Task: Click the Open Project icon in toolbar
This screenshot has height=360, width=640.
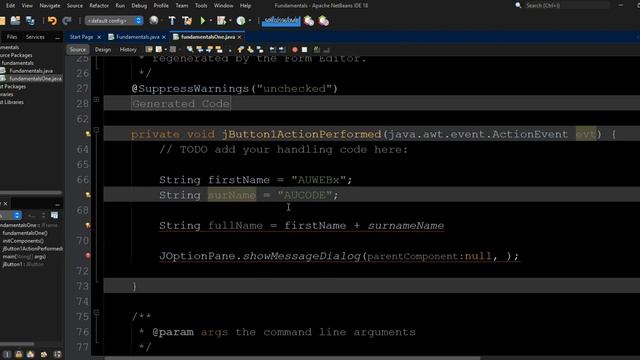Action: coord(16,21)
